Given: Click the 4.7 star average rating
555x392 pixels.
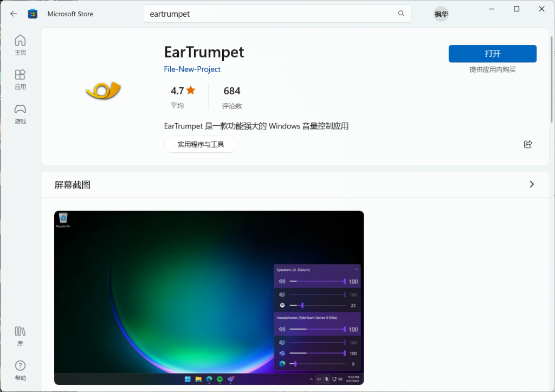Looking at the screenshot, I should click(x=183, y=91).
